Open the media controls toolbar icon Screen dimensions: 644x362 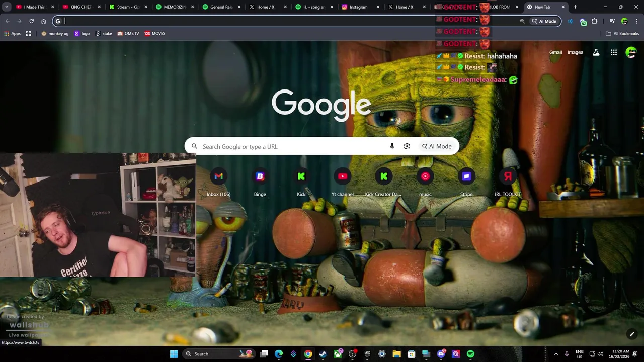tap(612, 21)
